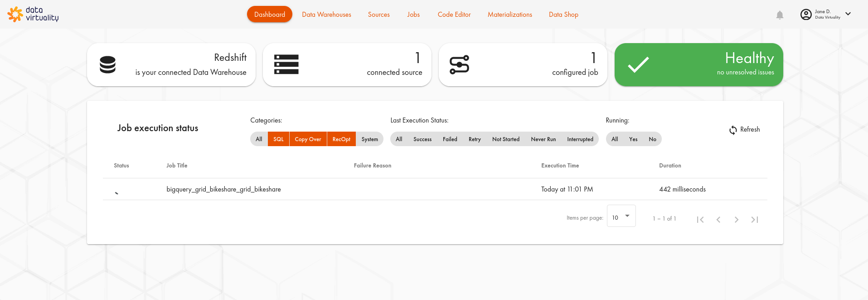Click the user account avatar icon

click(x=805, y=15)
